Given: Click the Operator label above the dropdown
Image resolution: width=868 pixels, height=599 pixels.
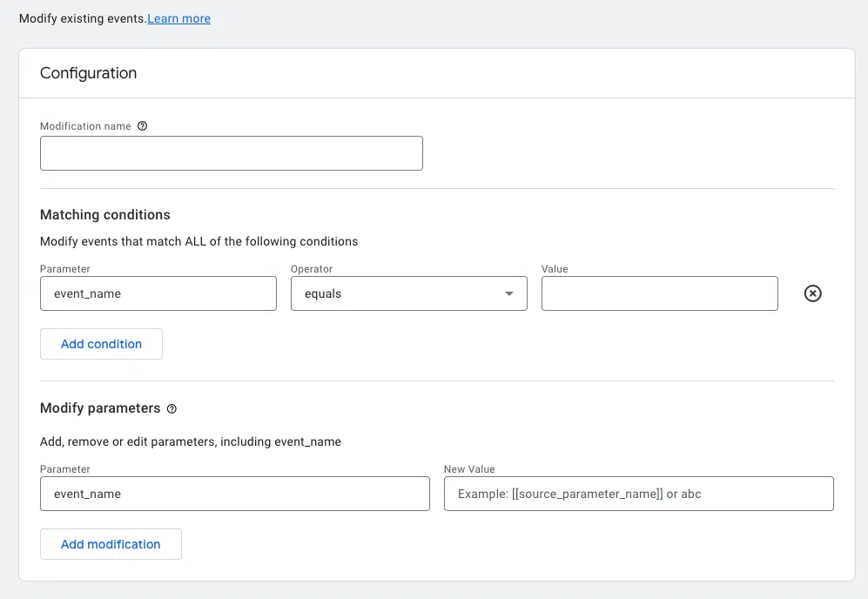Looking at the screenshot, I should point(312,269).
